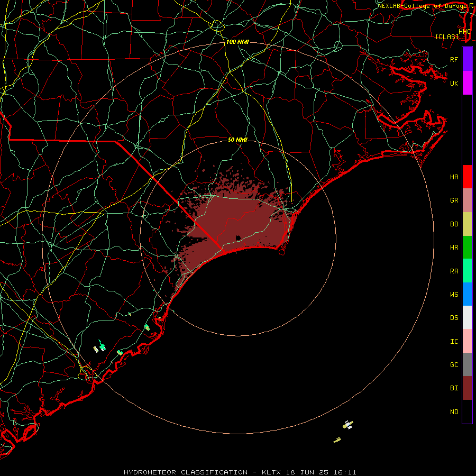Image resolution: width=476 pixels, height=476 pixels.
Task: Click the HYDROMETEOR CLASSIFICATION title text
Action: pos(186,472)
